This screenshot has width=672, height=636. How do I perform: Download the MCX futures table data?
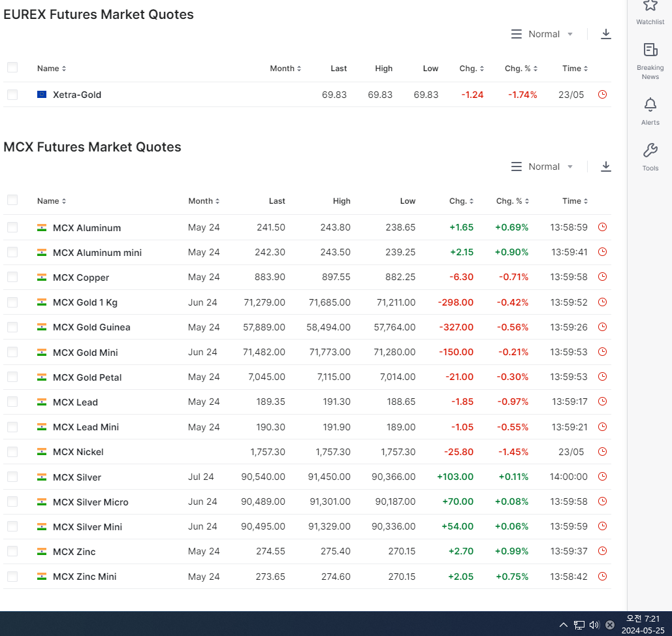pyautogui.click(x=605, y=167)
